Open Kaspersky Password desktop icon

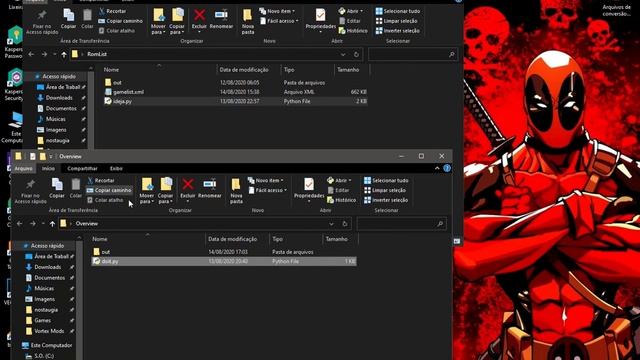click(14, 42)
